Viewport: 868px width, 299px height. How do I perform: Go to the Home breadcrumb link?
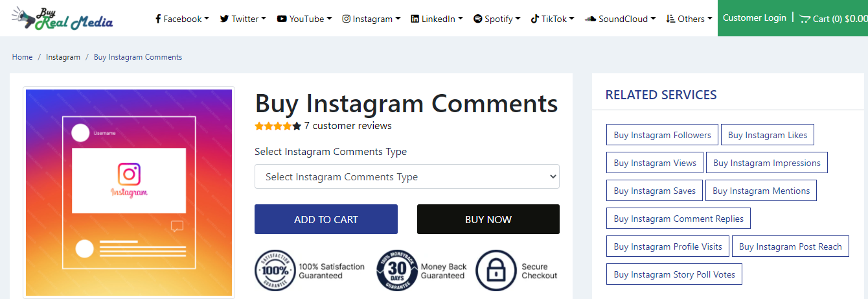(x=22, y=57)
